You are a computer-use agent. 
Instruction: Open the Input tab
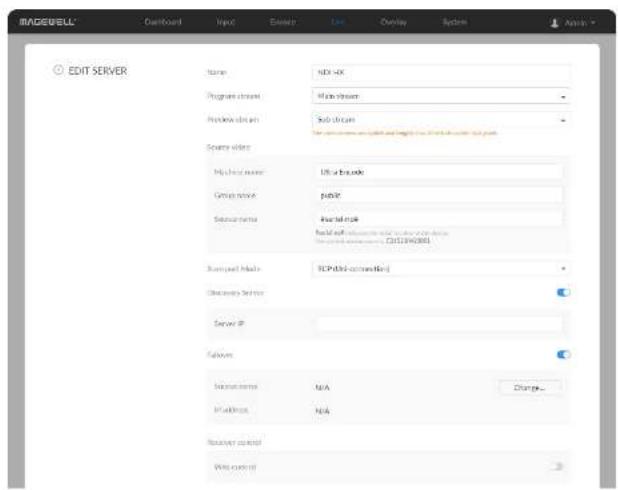point(225,22)
